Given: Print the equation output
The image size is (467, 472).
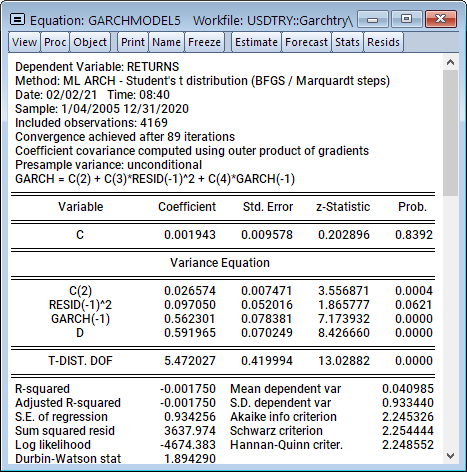Looking at the screenshot, I should click(133, 42).
